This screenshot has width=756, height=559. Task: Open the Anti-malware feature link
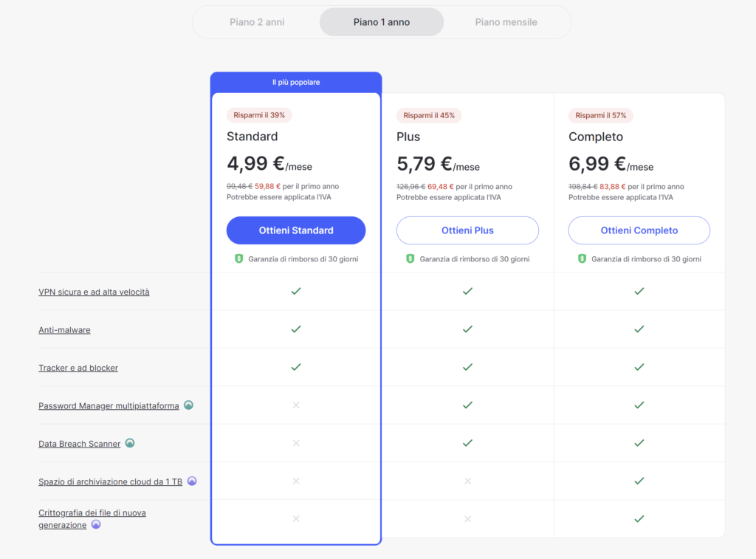[64, 330]
